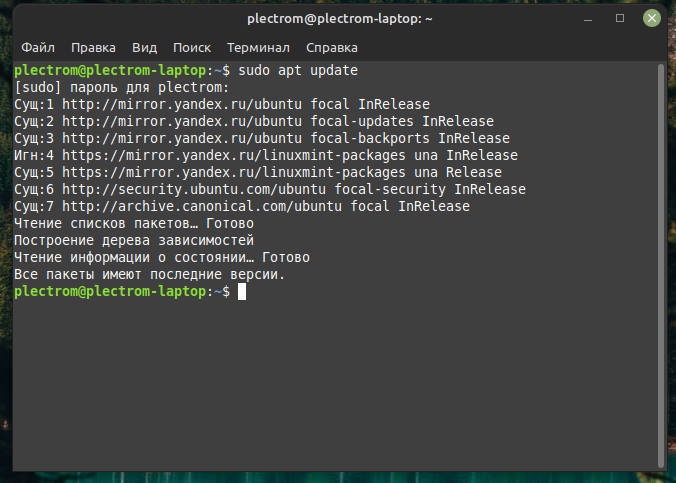Viewport: 676px width, 483px height.
Task: Click the Игн:4 linuxmint-packages una InRelease line
Action: pos(266,155)
